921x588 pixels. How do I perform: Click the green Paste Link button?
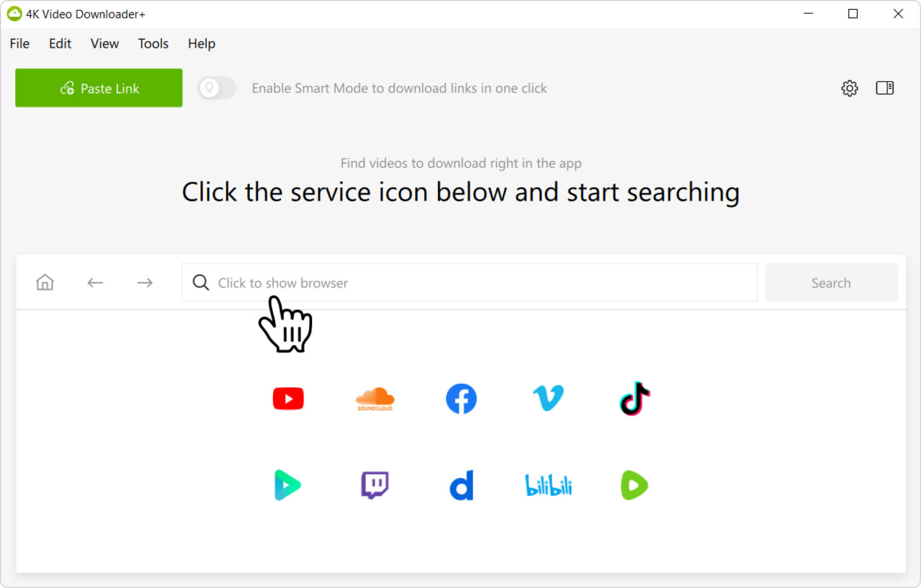pos(99,88)
